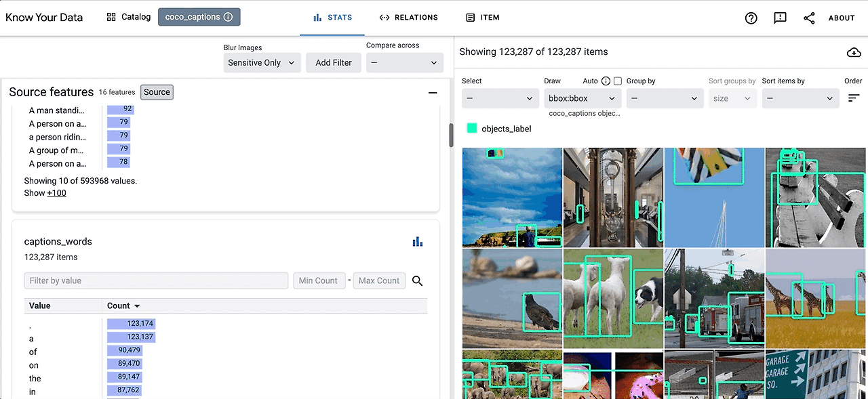Open the sheep and dog thumbnail

point(613,298)
